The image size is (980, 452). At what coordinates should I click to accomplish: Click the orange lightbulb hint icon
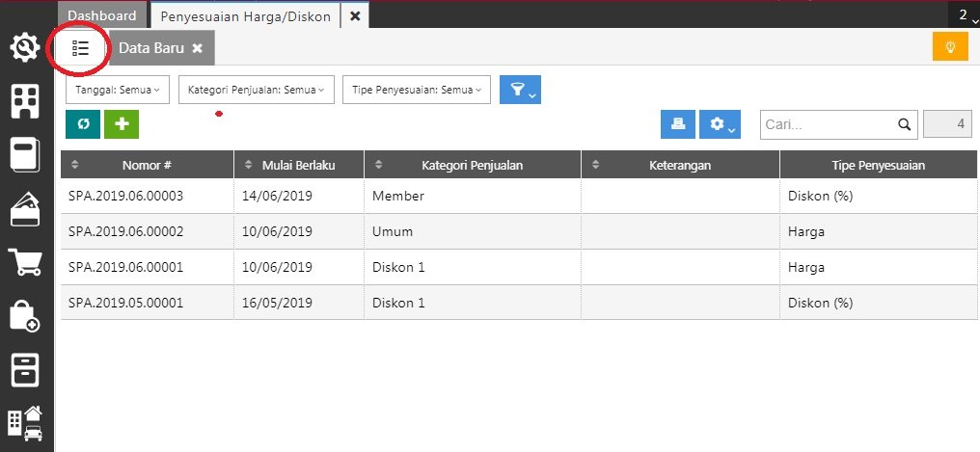[950, 46]
